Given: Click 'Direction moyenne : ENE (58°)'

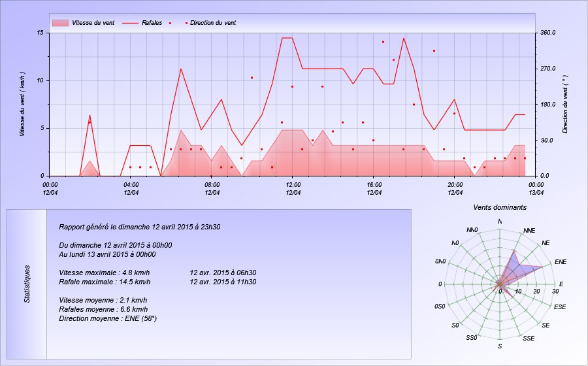Looking at the screenshot, I should 108,319.
